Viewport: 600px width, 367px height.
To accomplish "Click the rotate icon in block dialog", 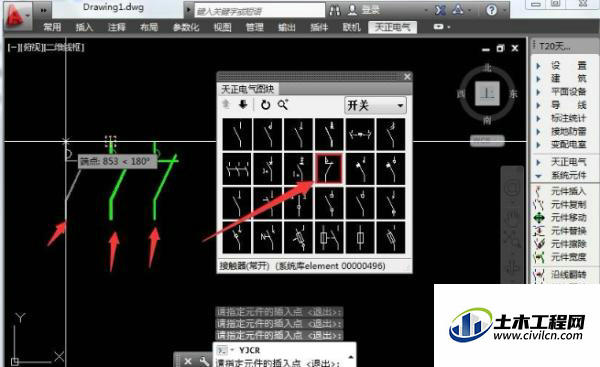I will 266,104.
